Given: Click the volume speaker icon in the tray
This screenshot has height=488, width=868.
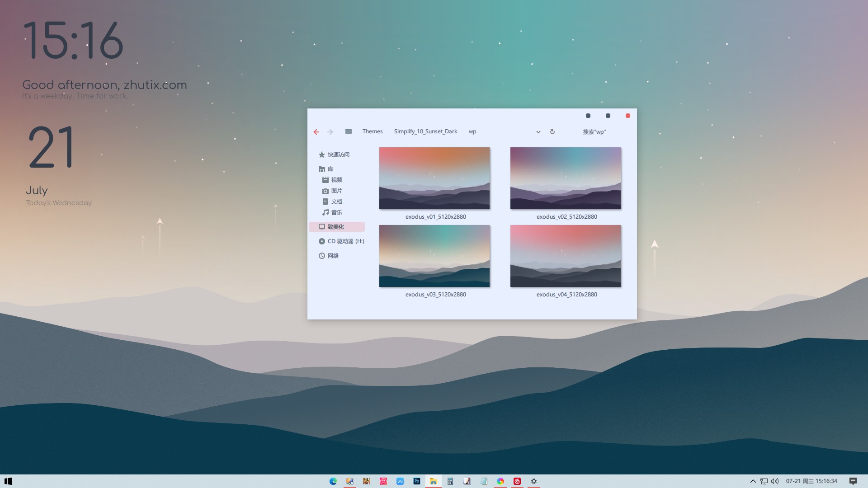Looking at the screenshot, I should [775, 481].
